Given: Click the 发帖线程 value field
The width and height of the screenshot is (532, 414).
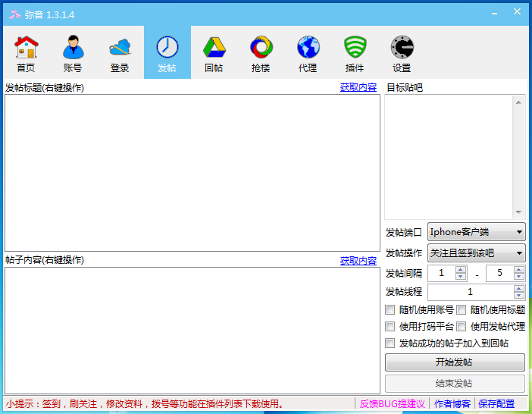Looking at the screenshot, I should tap(471, 292).
